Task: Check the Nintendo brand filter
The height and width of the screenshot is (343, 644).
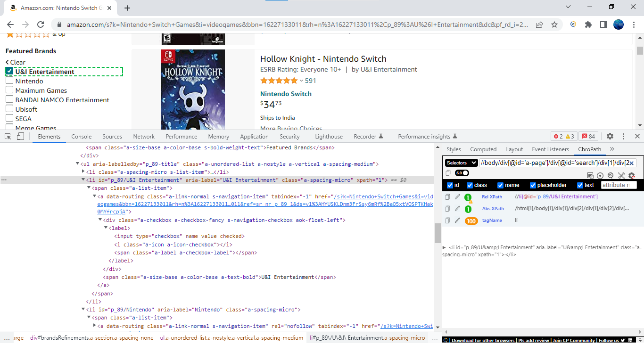Action: click(x=9, y=81)
